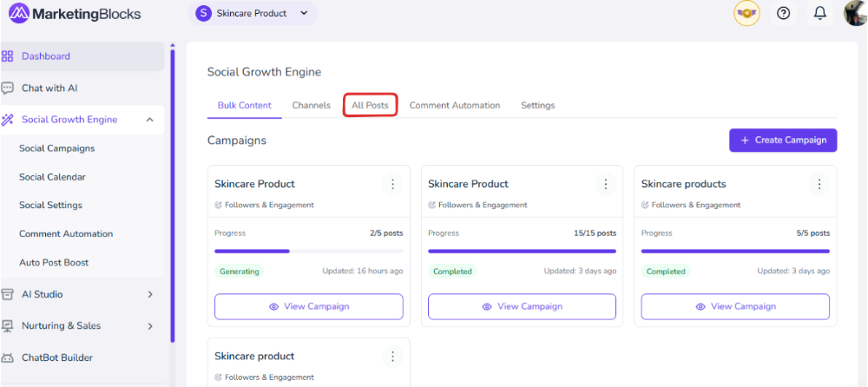Click the Chat with AI sidebar icon

pyautogui.click(x=8, y=88)
